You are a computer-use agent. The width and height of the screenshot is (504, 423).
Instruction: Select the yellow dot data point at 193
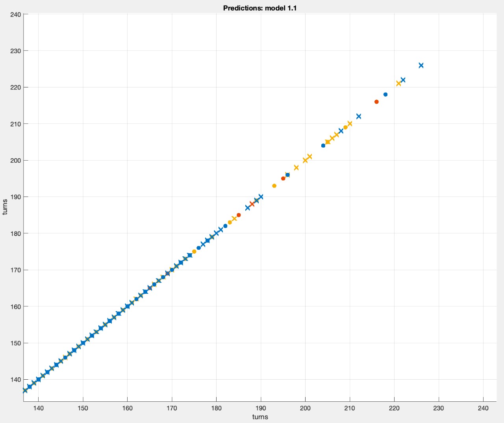tap(274, 186)
